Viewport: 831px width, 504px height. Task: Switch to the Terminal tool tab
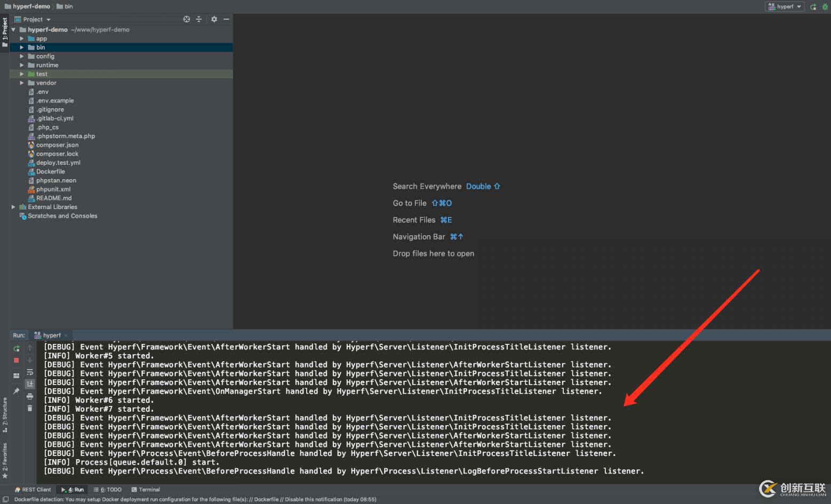(x=146, y=490)
